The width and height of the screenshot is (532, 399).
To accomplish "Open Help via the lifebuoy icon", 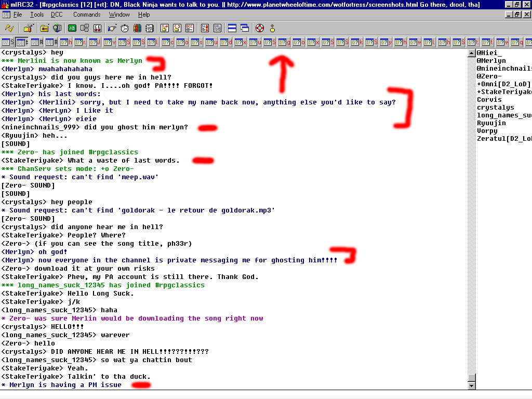I will (x=259, y=28).
